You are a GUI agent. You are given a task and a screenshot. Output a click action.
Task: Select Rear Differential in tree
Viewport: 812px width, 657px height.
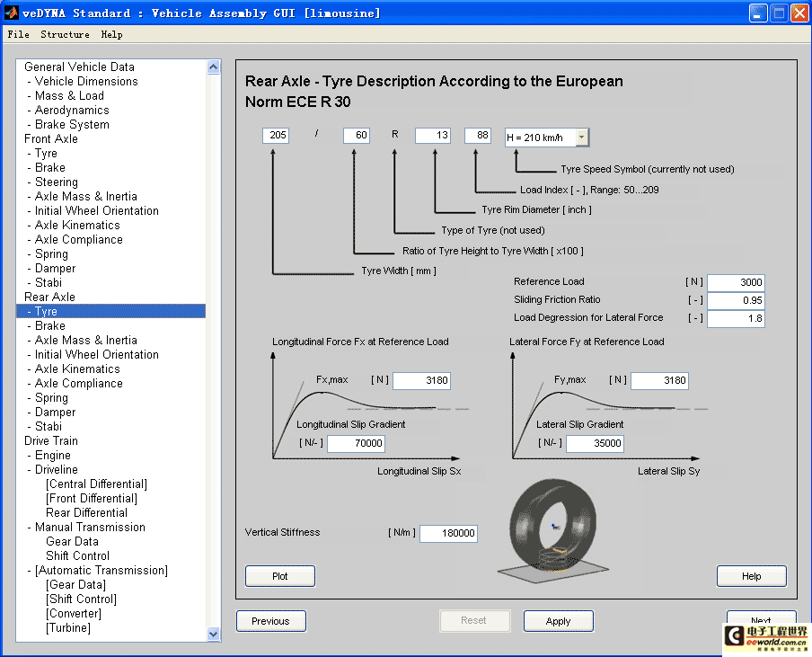[x=86, y=513]
